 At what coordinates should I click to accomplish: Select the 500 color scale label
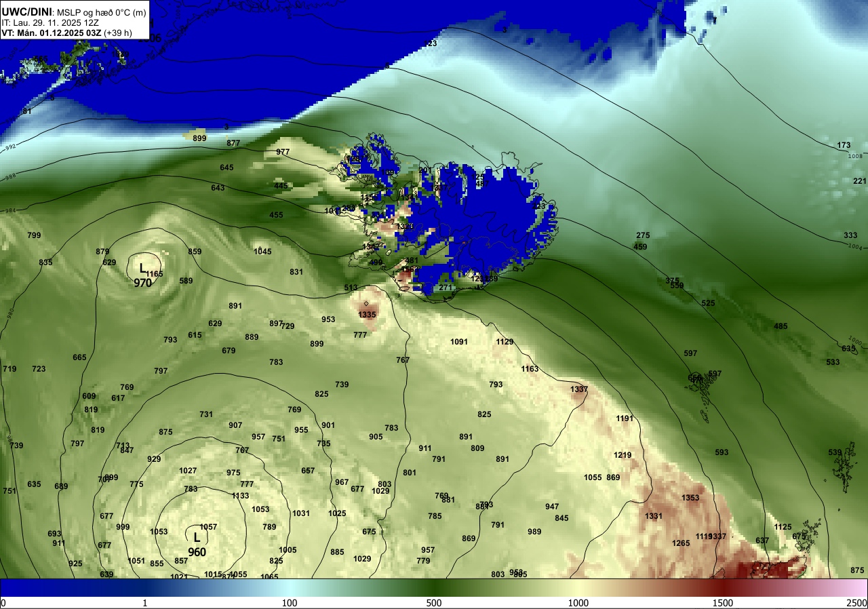(434, 603)
